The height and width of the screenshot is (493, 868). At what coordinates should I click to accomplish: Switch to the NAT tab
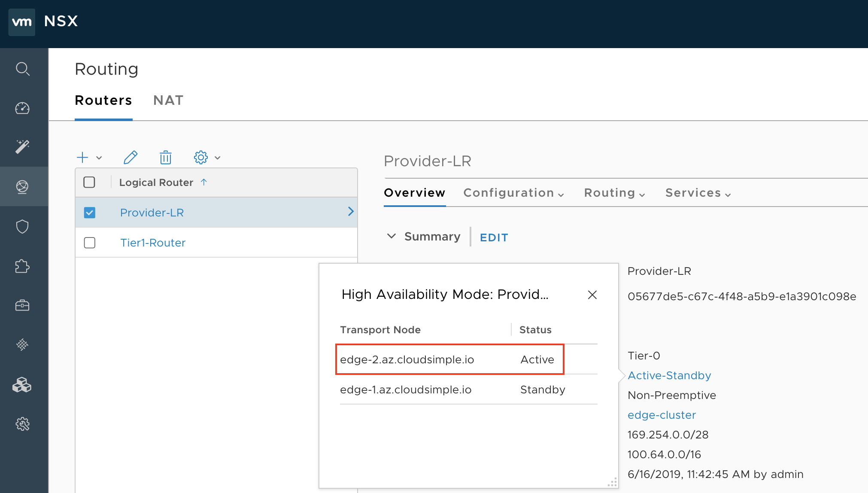(168, 100)
